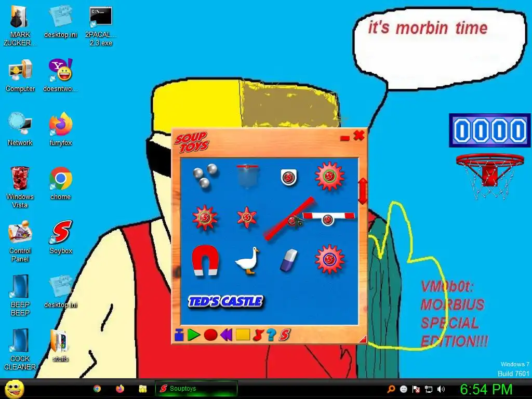Viewport: 532px width, 399px height.
Task: Open the Network desktop icon
Action: (x=20, y=129)
